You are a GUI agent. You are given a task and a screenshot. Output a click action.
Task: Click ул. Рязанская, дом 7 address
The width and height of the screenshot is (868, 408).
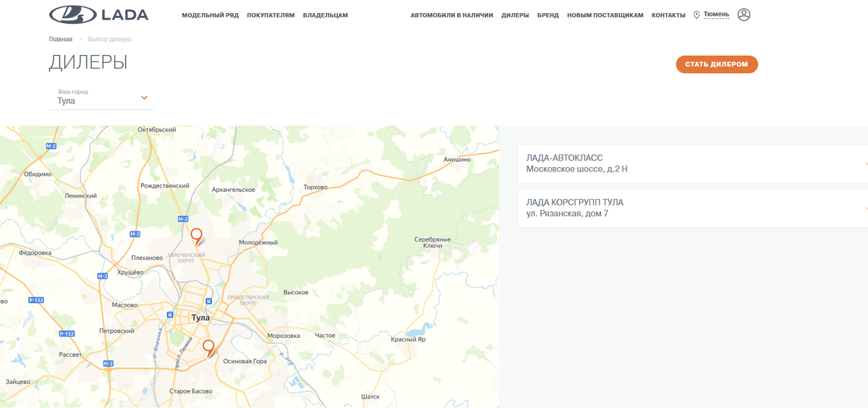(x=567, y=214)
